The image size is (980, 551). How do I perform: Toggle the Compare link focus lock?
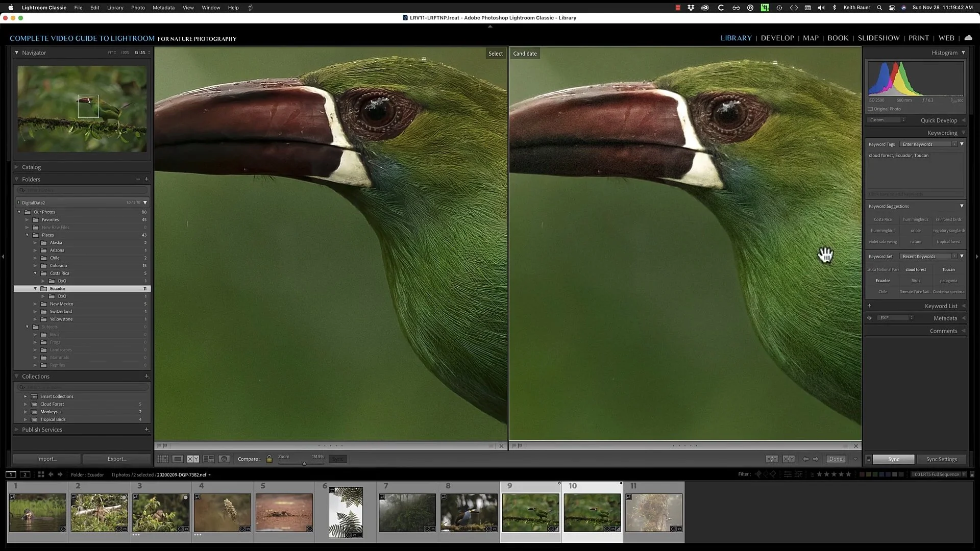[x=269, y=459]
